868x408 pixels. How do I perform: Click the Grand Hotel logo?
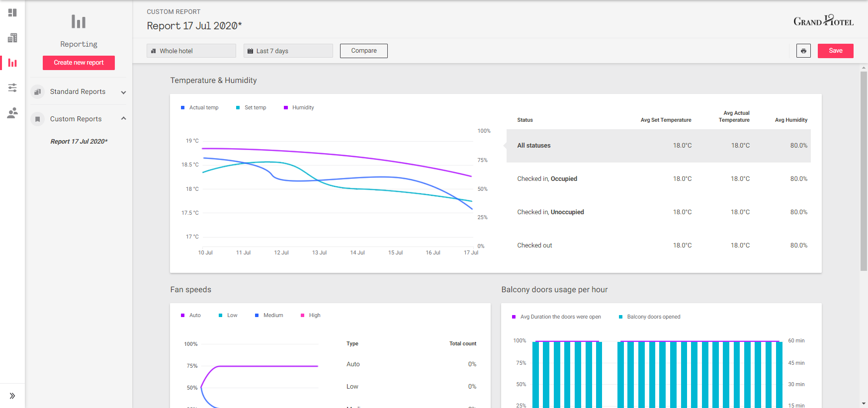point(823,21)
